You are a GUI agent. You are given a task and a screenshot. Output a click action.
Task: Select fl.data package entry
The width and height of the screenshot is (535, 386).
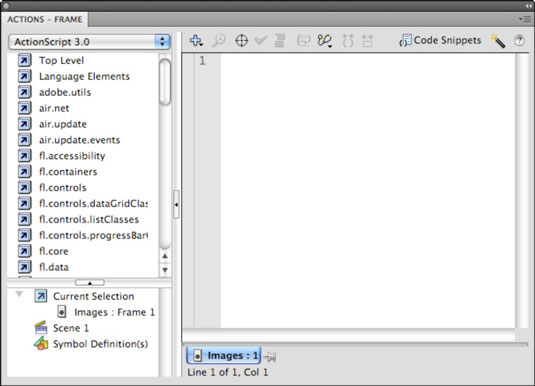tap(54, 267)
